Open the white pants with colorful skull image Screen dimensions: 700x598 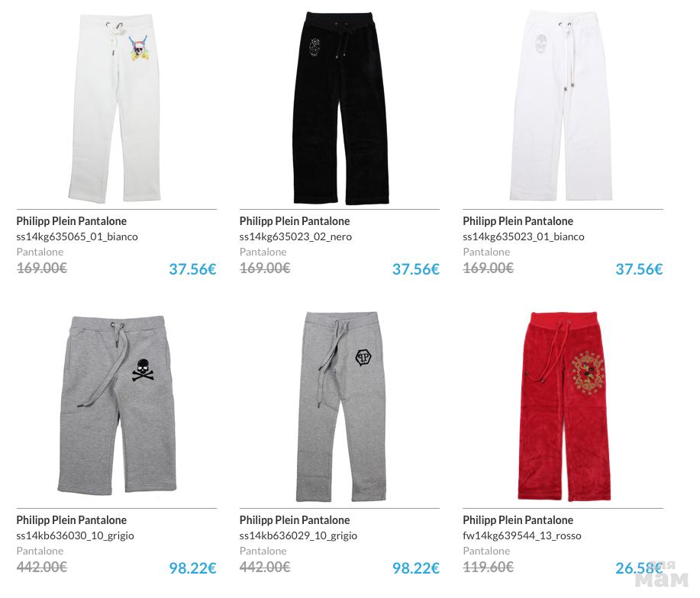[115, 108]
